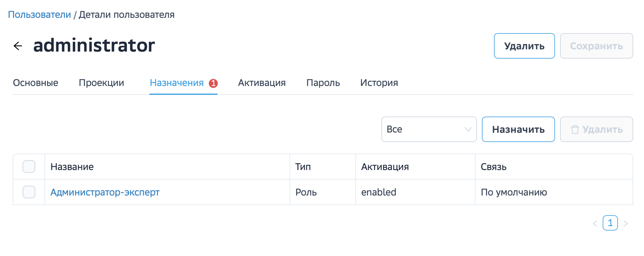Toggle the select-all checkbox in table header
The height and width of the screenshot is (256, 644).
[29, 167]
